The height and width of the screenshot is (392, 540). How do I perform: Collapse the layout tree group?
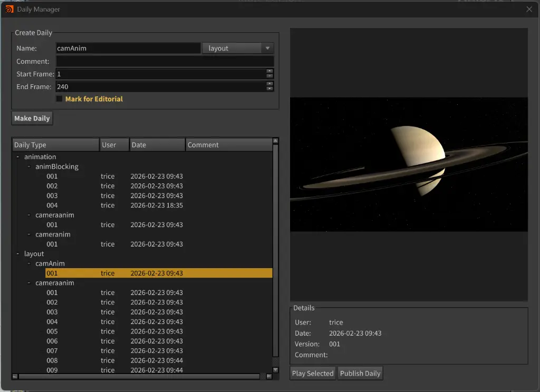(18, 253)
